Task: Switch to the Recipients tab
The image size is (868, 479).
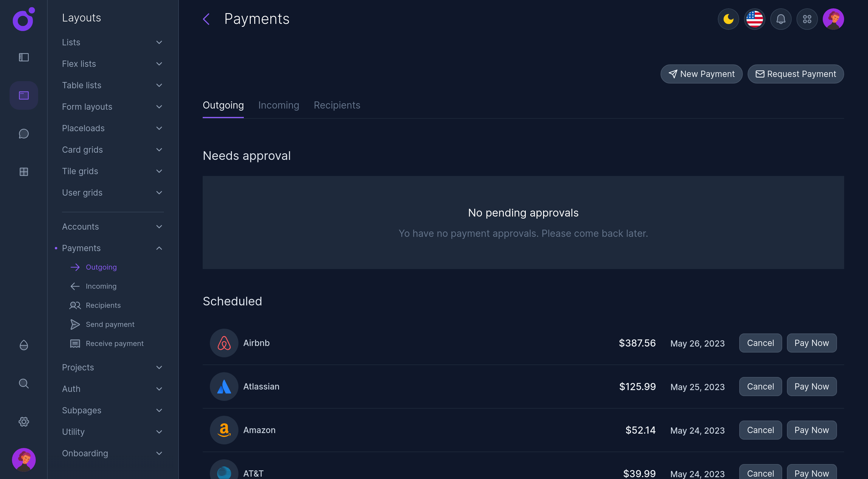Action: [x=337, y=105]
